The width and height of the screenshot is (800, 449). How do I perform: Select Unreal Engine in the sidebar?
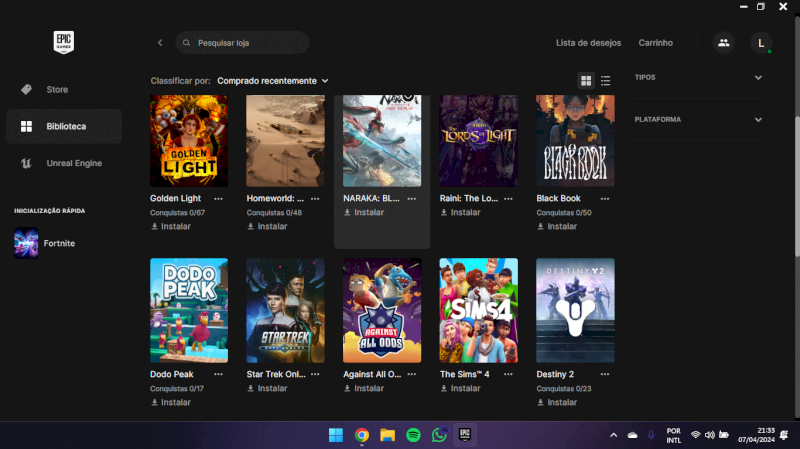(73, 163)
